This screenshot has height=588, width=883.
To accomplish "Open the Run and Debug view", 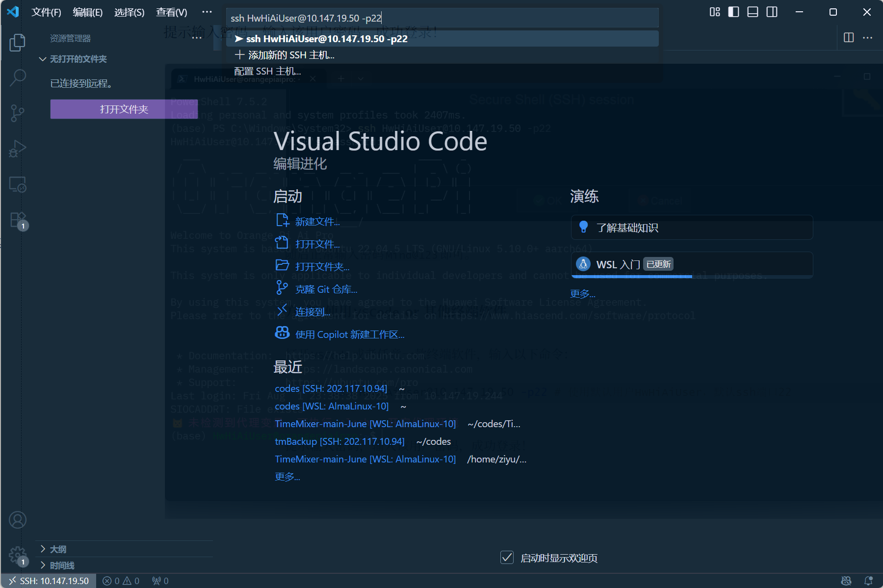I will pos(18,149).
